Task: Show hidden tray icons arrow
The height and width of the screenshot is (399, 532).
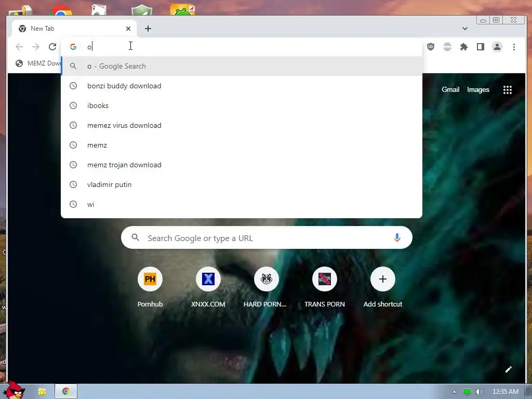Action: (454, 392)
